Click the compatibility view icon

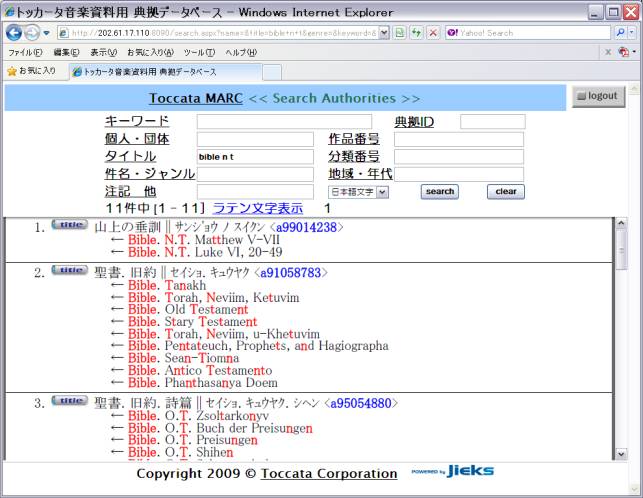(x=400, y=33)
